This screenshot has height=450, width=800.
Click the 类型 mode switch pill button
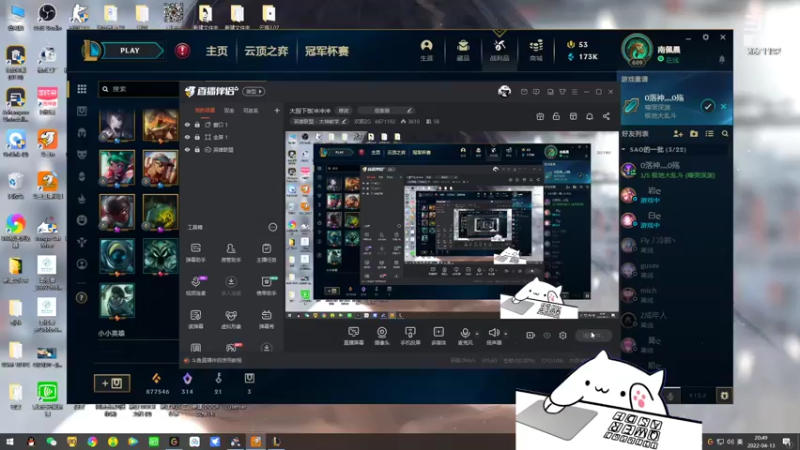coord(254,91)
